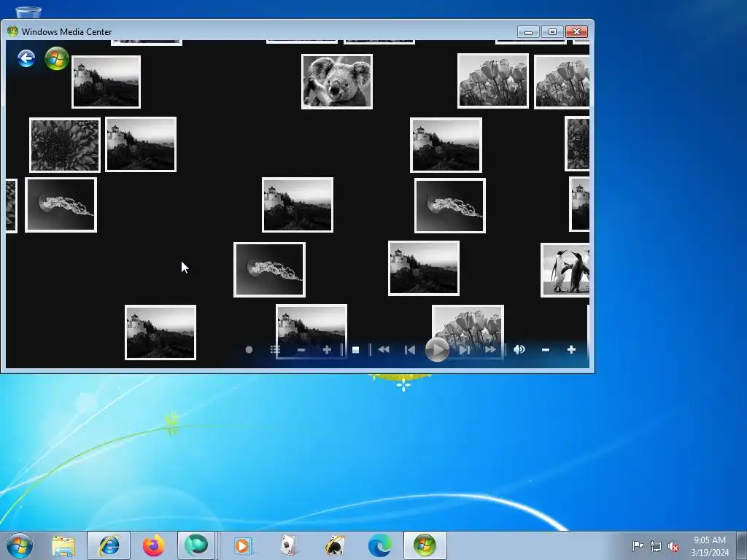Click the Show desktop strip beside the clock
Viewport: 747px width, 560px height.
[x=742, y=545]
